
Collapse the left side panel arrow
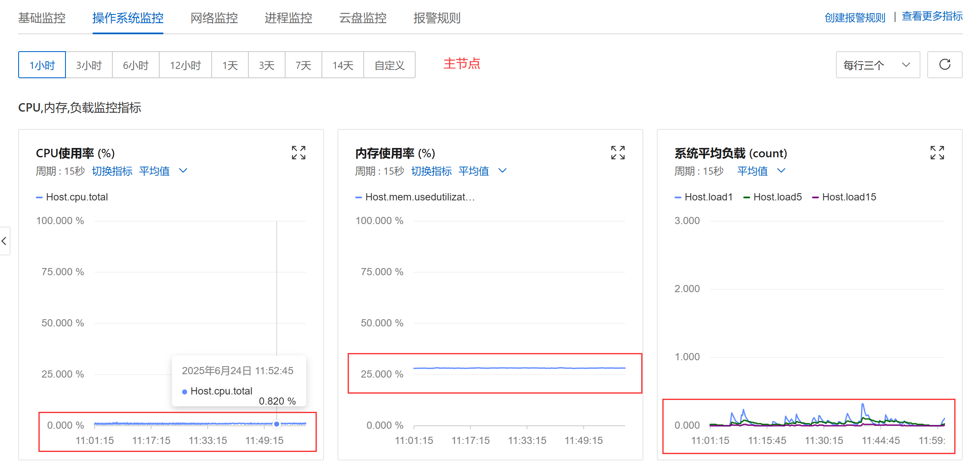(4, 241)
